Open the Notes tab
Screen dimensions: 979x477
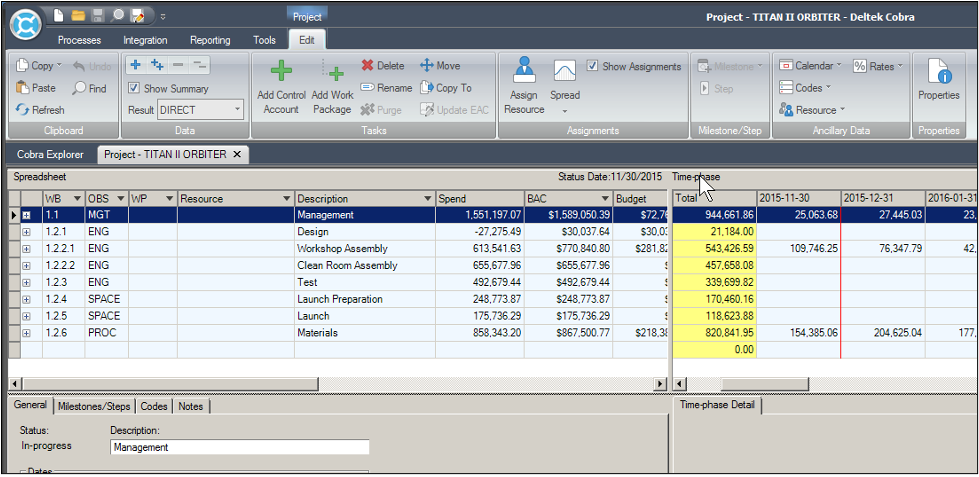coord(190,406)
